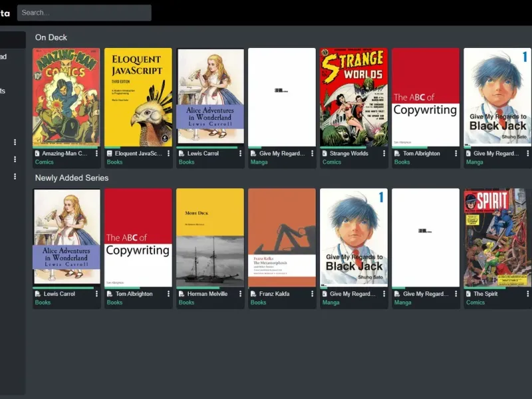The image size is (532, 399).
Task: Open the Moby Dick book cover
Action: (210, 237)
